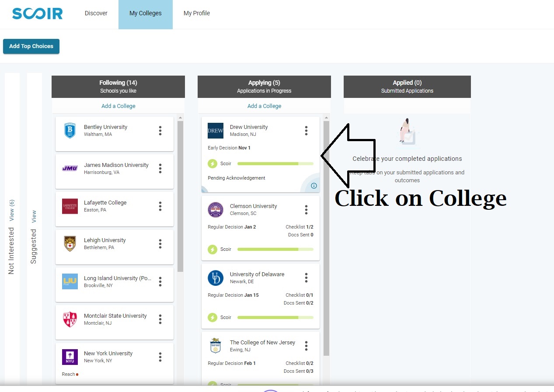Click the Scoir lightning icon on Delaware card

point(213,318)
